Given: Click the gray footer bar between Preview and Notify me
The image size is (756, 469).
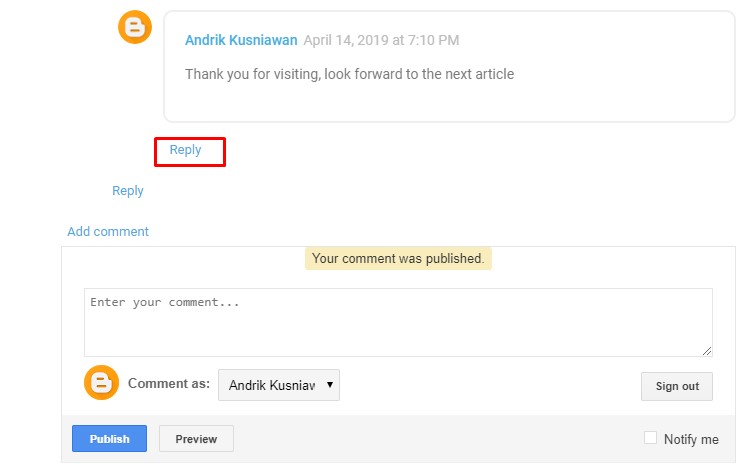Looking at the screenshot, I should click(x=440, y=438).
